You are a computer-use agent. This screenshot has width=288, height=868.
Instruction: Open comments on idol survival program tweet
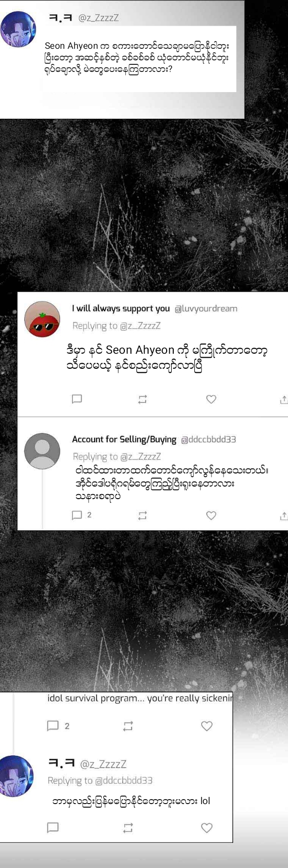tap(58, 726)
